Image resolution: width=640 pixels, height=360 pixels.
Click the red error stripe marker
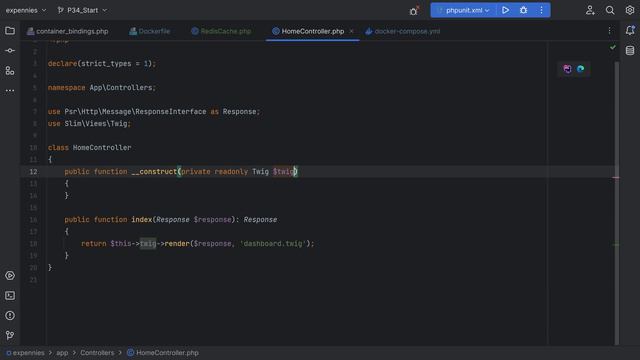(616, 178)
